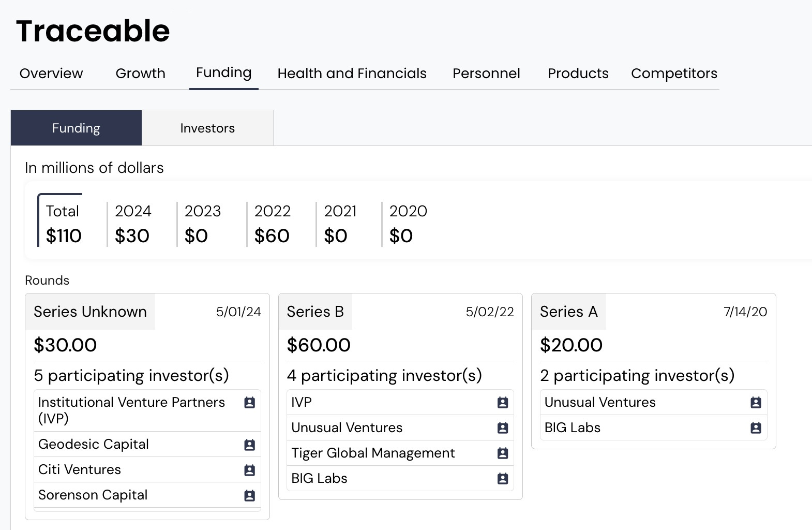Viewport: 812px width, 530px height.
Task: Click the 7/14/20 round date
Action: point(745,312)
